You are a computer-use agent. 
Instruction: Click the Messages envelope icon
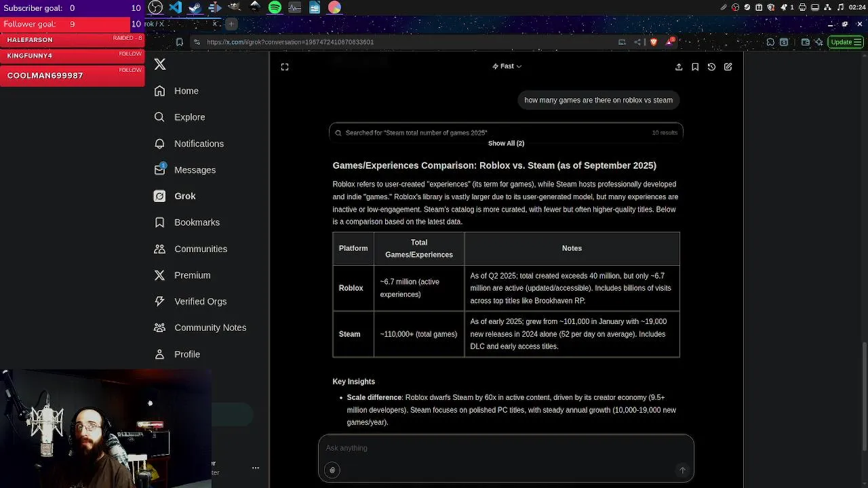(x=159, y=170)
